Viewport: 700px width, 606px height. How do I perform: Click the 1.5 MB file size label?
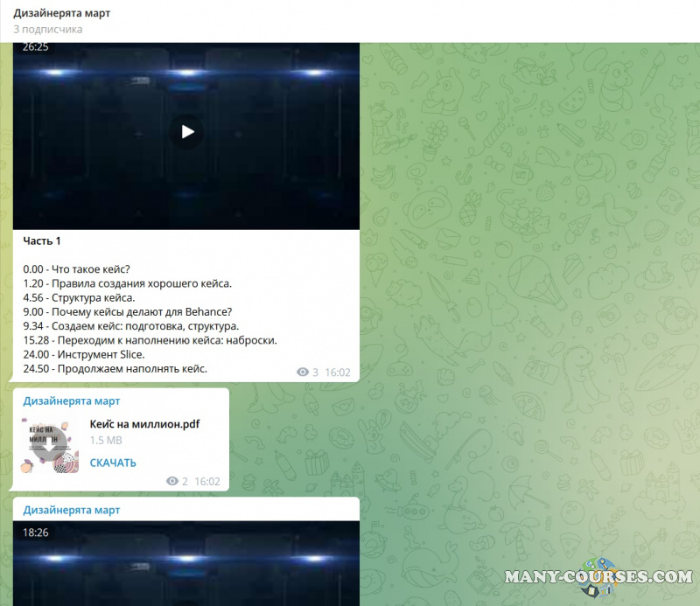click(x=106, y=441)
